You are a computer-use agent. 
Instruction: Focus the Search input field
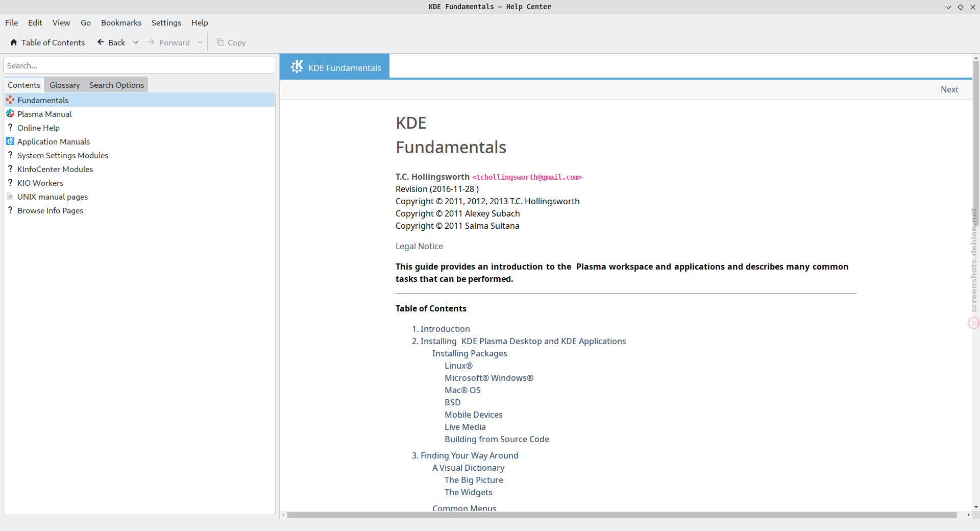[139, 65]
